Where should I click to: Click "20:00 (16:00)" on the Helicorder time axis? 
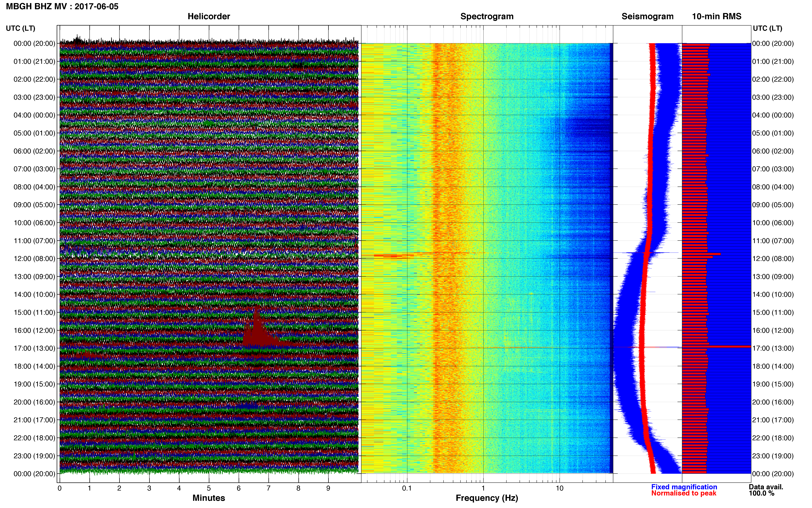coord(34,402)
